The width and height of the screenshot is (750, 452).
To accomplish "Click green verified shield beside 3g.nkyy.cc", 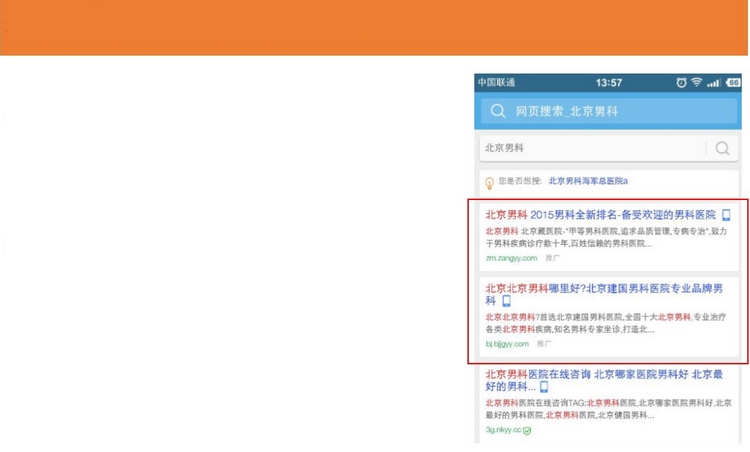I will (527, 430).
